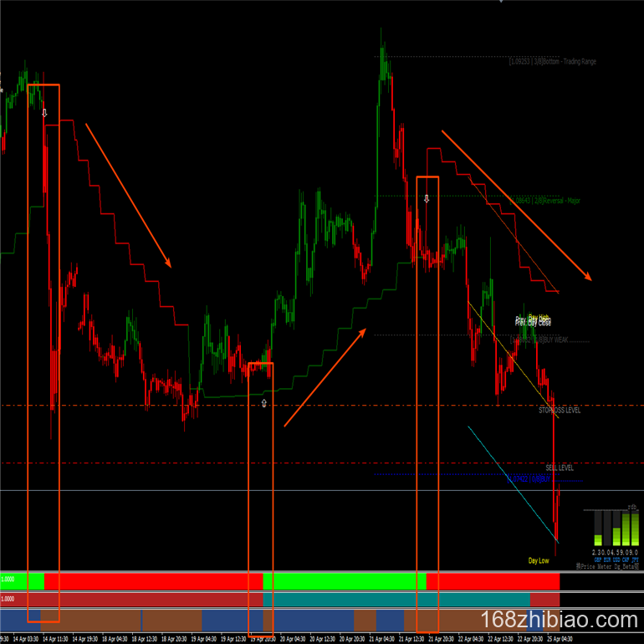Select the STOPLOSS LEVEL label
644x644 pixels.
(x=560, y=411)
